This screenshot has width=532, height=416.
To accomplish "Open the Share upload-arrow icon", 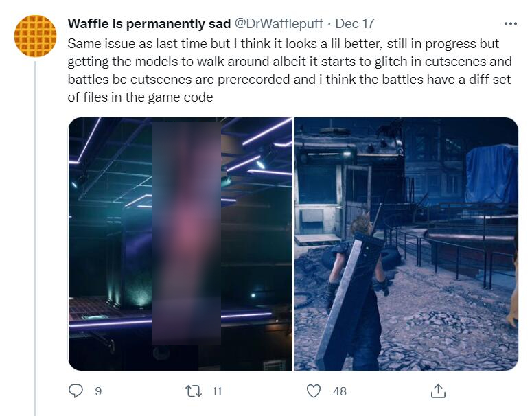I will point(438,391).
